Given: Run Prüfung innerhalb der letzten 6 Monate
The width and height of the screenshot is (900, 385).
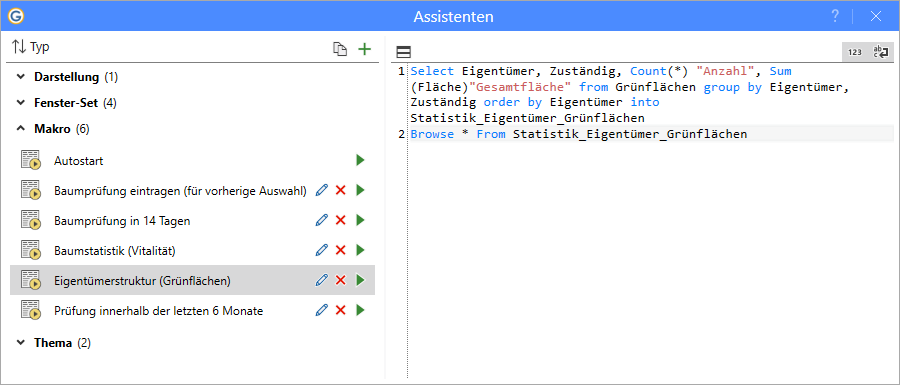Looking at the screenshot, I should pyautogui.click(x=360, y=310).
